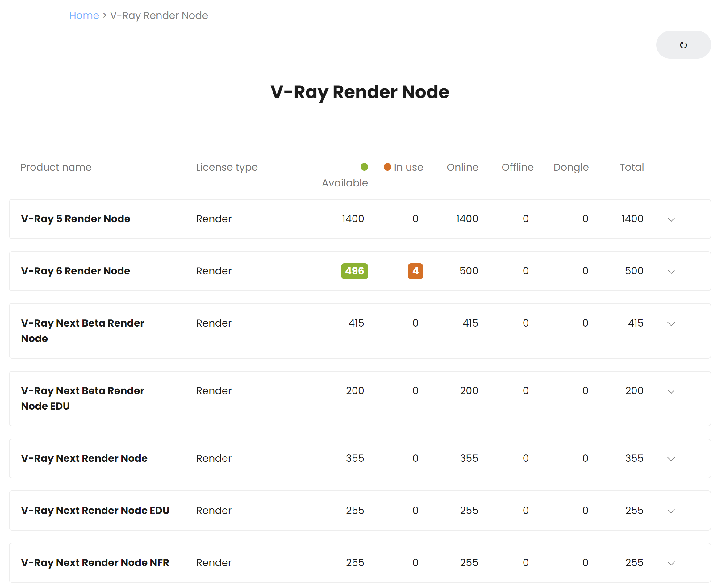
Task: Click the 200 online value
Action: (469, 390)
